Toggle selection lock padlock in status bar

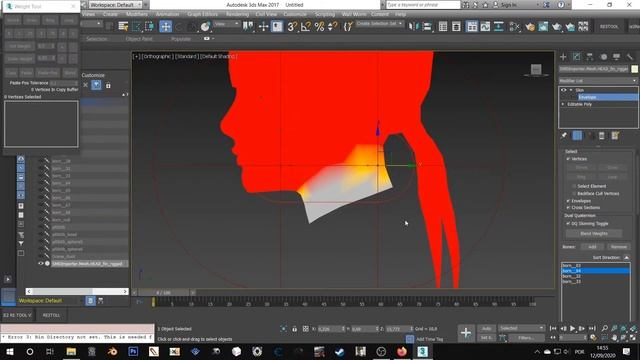[294, 329]
